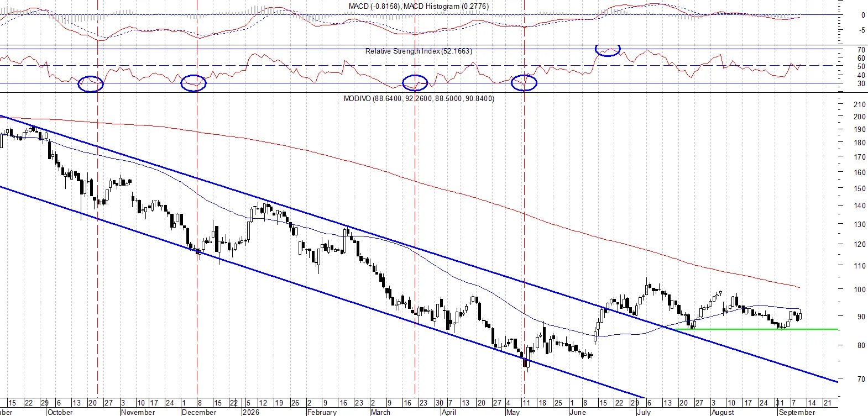Select November on the date axis
This screenshot has width=868, height=416.
(138, 412)
